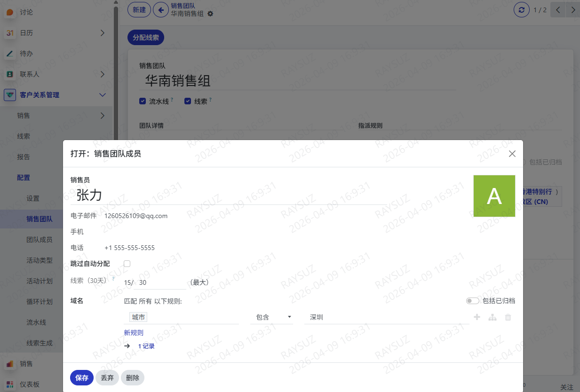Add a branch with the hierarchy icon
The height and width of the screenshot is (392, 580).
point(493,317)
